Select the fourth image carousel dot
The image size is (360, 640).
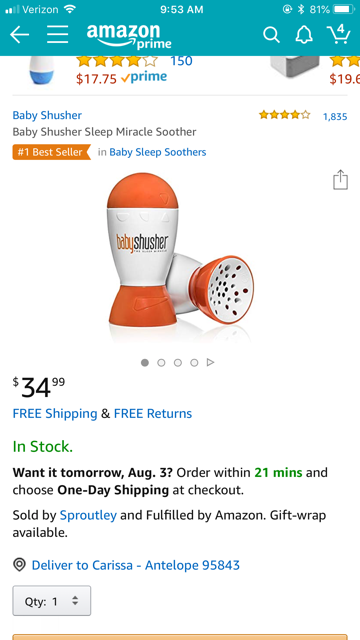(194, 362)
